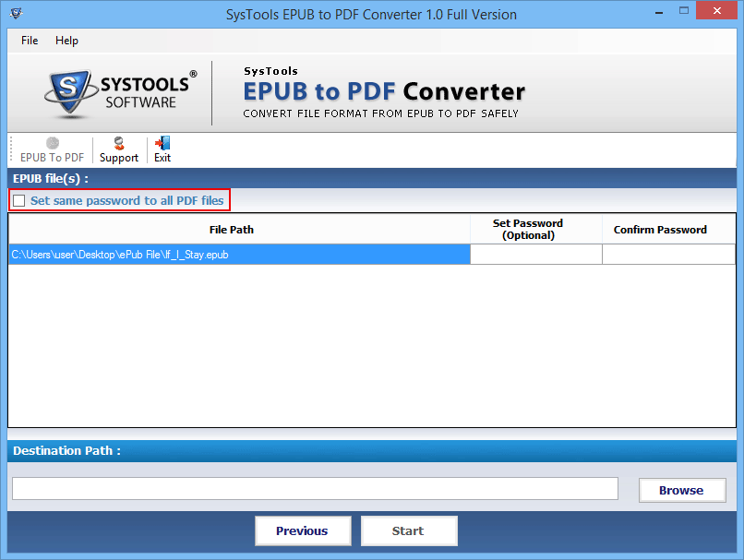Click the Start button

click(409, 530)
